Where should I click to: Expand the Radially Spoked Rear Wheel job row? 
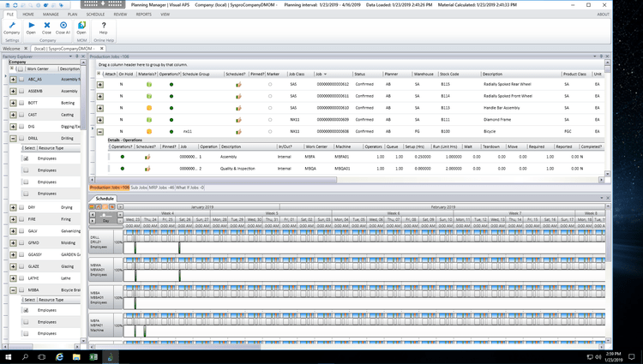point(100,85)
